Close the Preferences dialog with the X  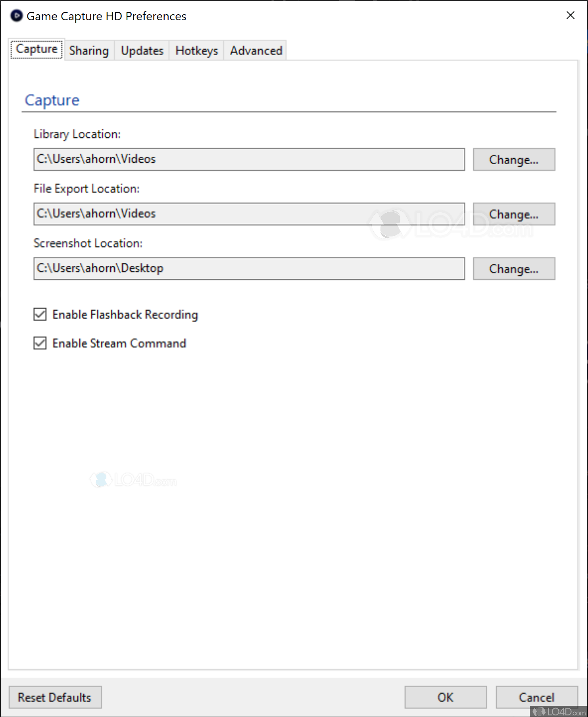pos(570,15)
